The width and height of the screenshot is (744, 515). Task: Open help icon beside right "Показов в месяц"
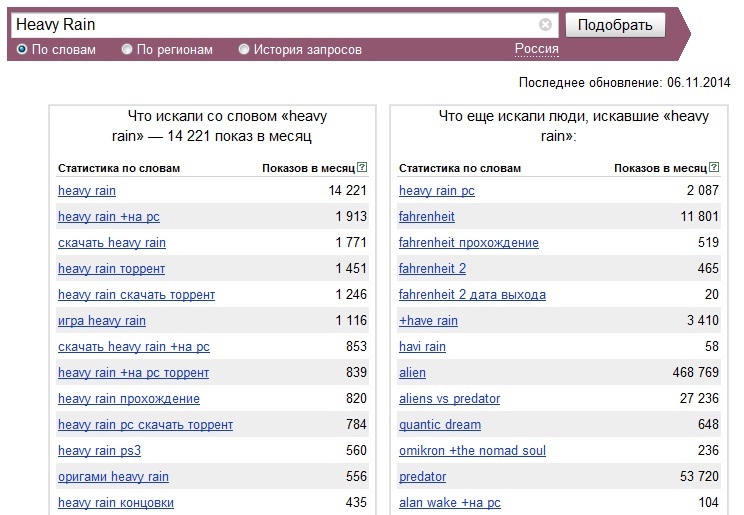click(x=714, y=167)
